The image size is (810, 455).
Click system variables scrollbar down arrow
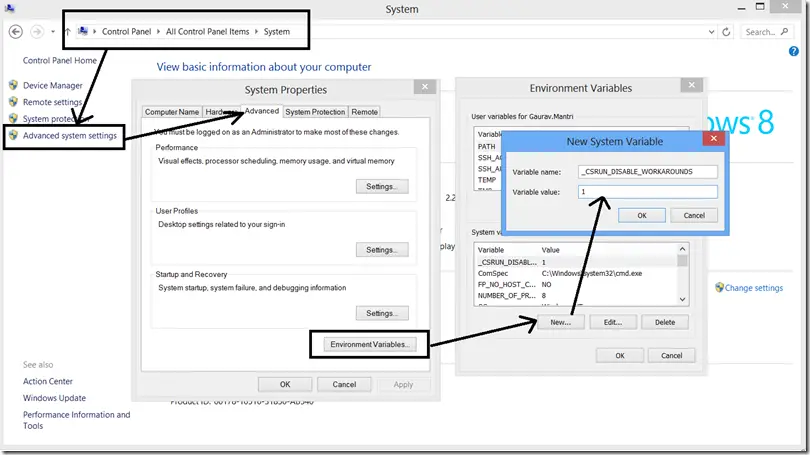(x=682, y=299)
